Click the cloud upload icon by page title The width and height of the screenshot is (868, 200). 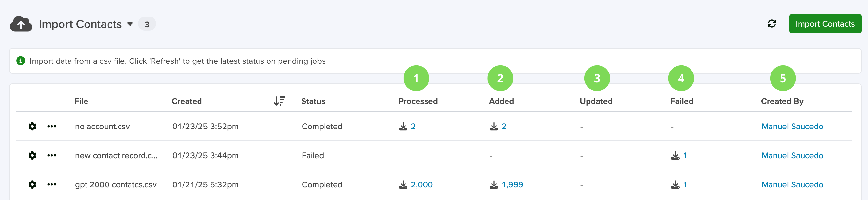pyautogui.click(x=21, y=24)
